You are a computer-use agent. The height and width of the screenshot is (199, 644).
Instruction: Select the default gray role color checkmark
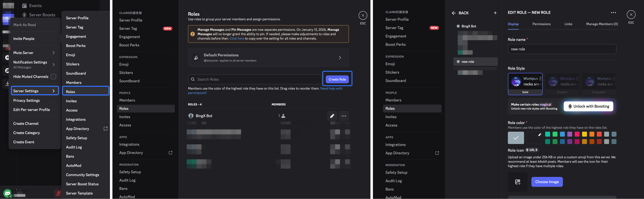(x=516, y=138)
